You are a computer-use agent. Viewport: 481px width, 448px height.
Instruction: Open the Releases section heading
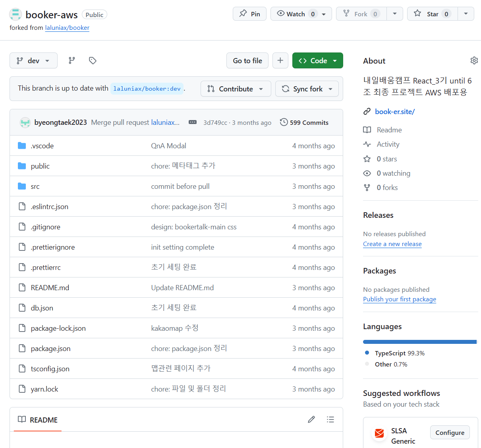(x=378, y=215)
